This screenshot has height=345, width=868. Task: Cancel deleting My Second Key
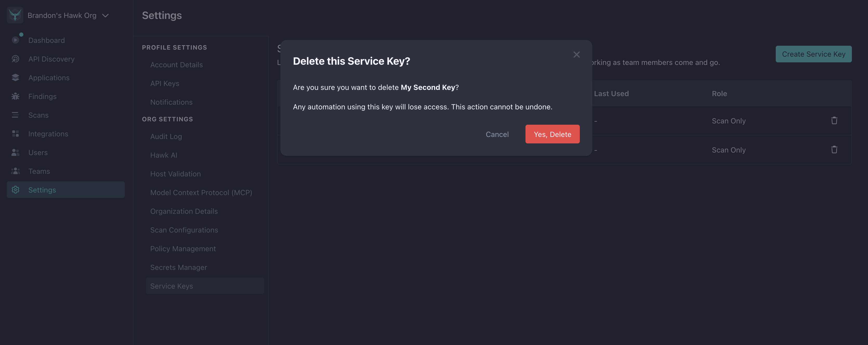point(497,134)
